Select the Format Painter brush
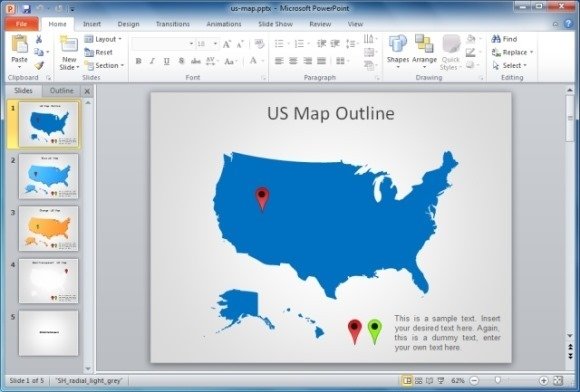The width and height of the screenshot is (580, 392). 39,65
